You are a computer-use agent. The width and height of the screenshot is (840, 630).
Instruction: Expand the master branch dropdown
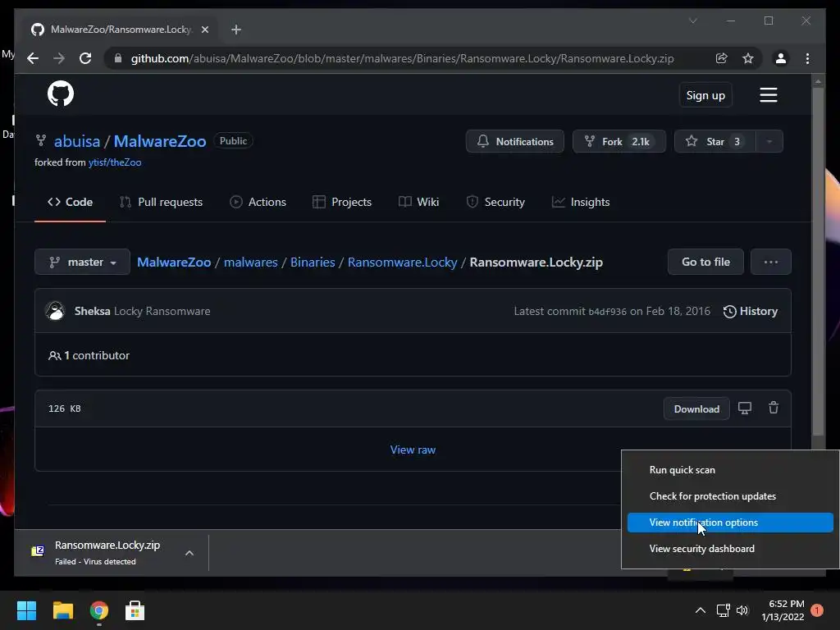[x=83, y=262]
